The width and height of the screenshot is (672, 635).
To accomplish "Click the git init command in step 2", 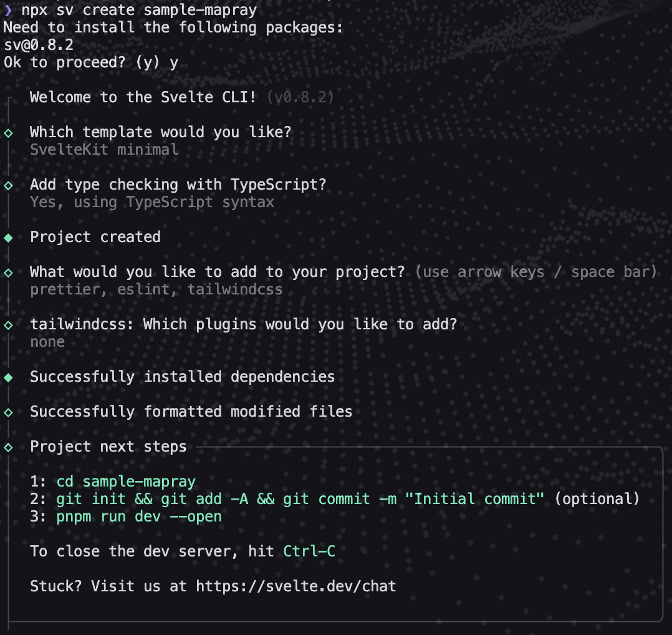I will click(300, 499).
